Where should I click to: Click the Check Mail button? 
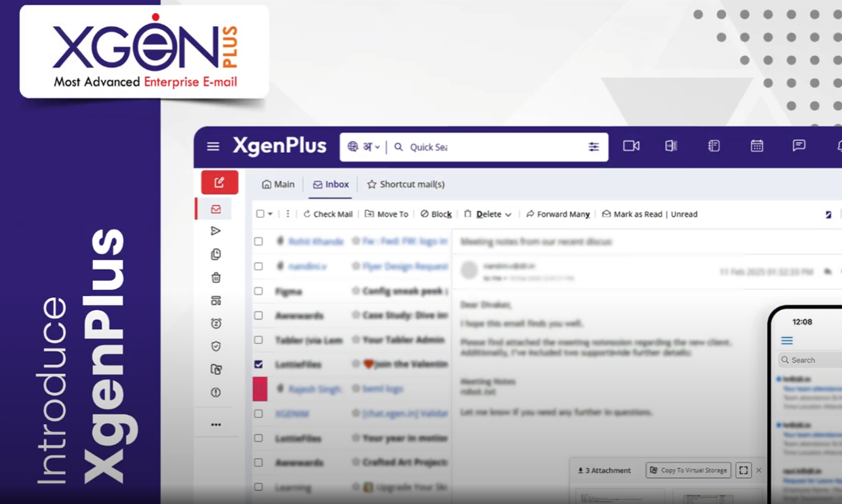point(328,214)
